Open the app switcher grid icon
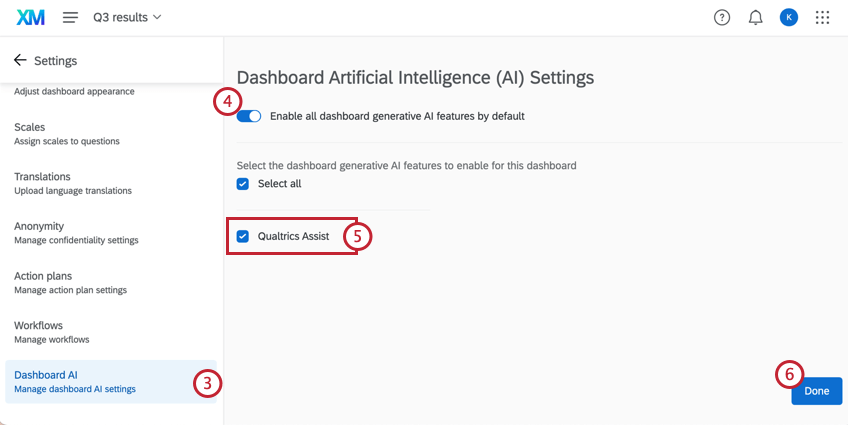848x425 pixels. point(822,18)
